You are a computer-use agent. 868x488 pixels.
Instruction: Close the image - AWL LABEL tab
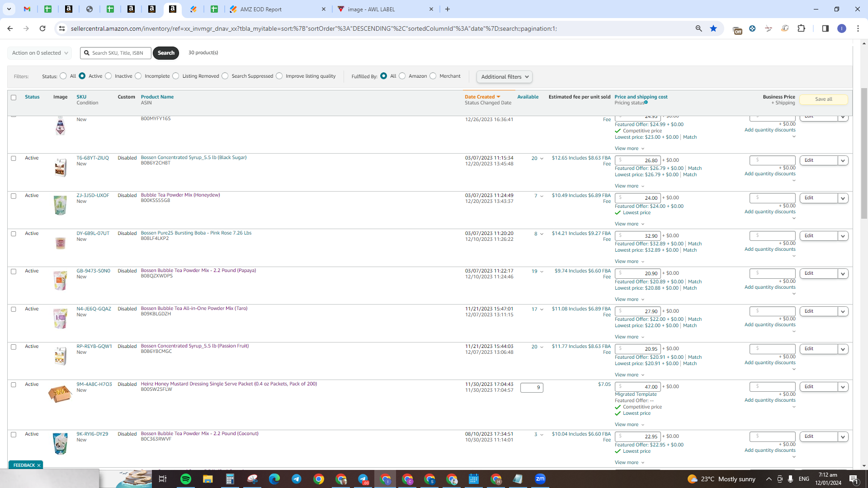[431, 9]
